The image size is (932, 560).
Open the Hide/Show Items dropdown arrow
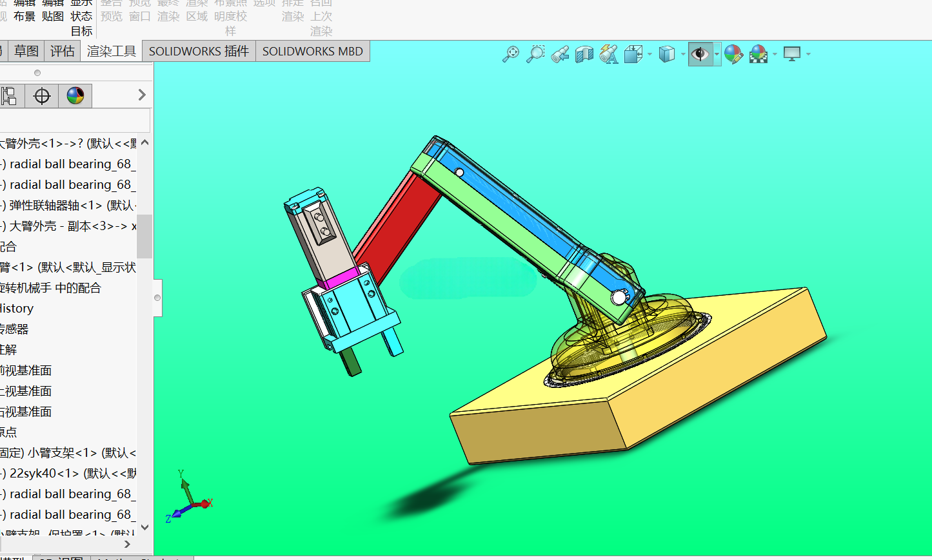717,54
